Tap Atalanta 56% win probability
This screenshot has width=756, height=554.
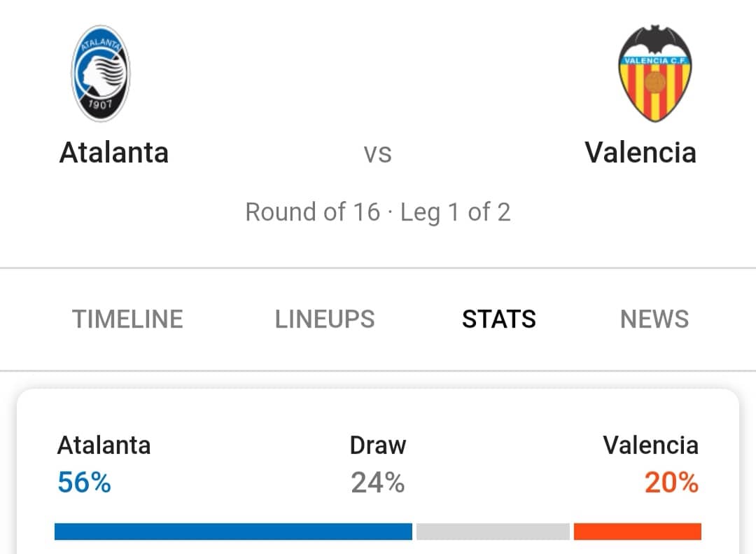pos(84,482)
